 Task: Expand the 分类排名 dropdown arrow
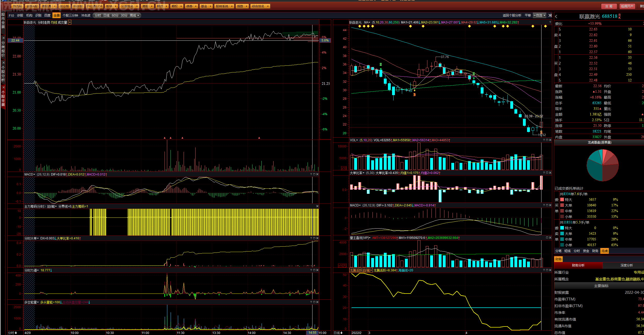click(137, 6)
